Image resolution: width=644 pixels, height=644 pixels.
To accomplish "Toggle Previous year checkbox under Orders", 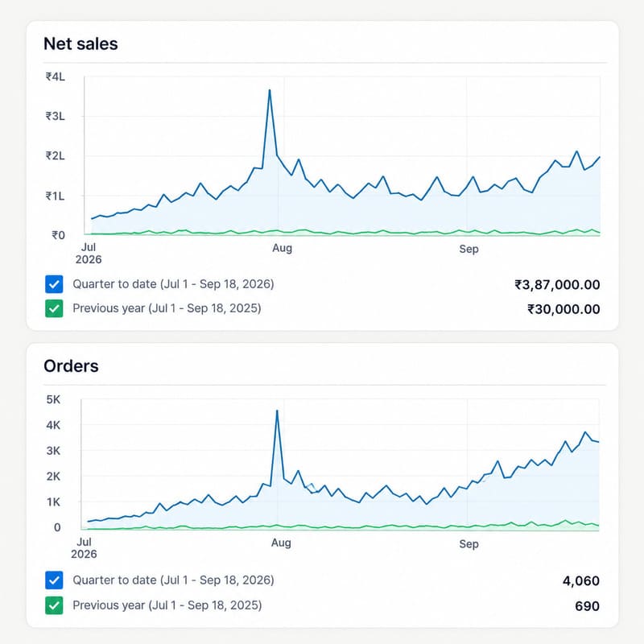I will coord(54,605).
